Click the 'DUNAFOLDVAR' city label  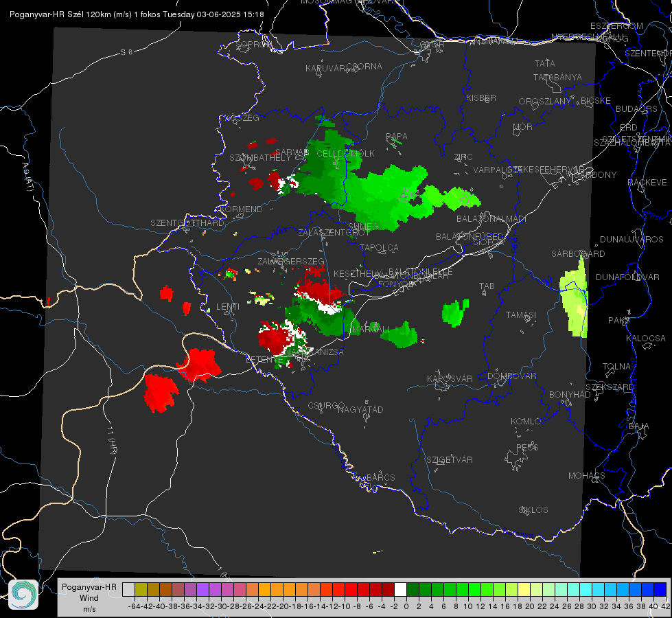627,277
